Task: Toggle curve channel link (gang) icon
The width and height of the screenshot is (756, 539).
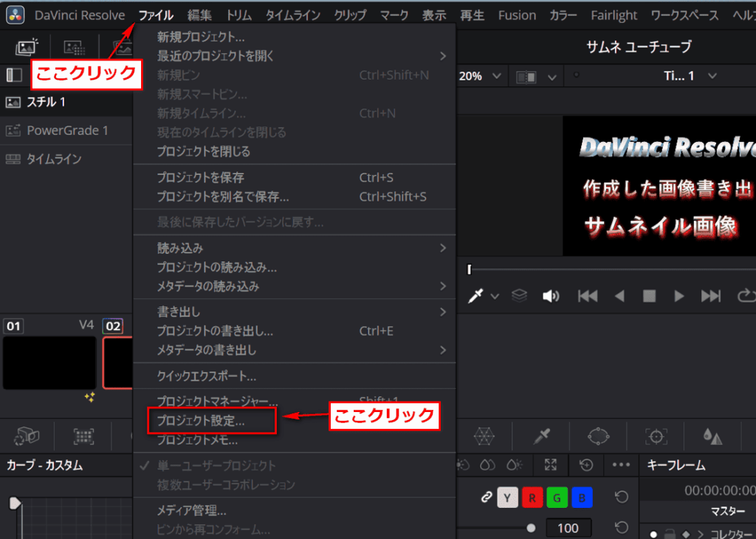Action: 487,497
